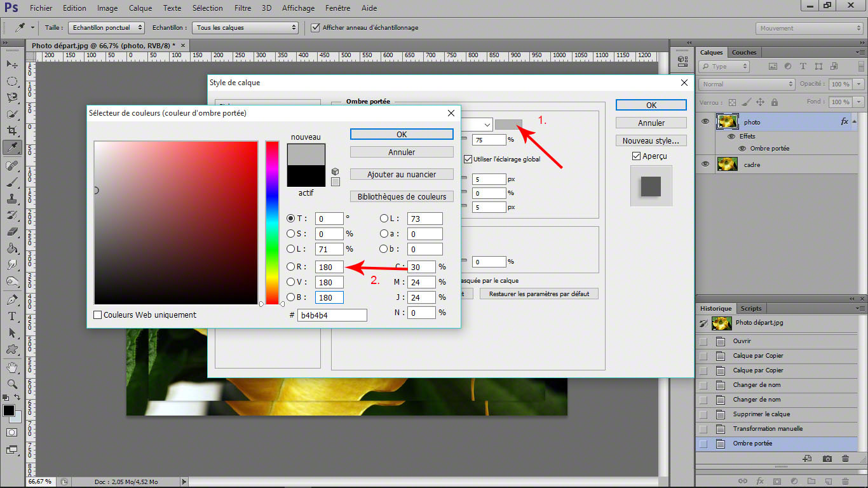Click the fx badge on photo layer
This screenshot has height=488, width=868.
(x=844, y=121)
